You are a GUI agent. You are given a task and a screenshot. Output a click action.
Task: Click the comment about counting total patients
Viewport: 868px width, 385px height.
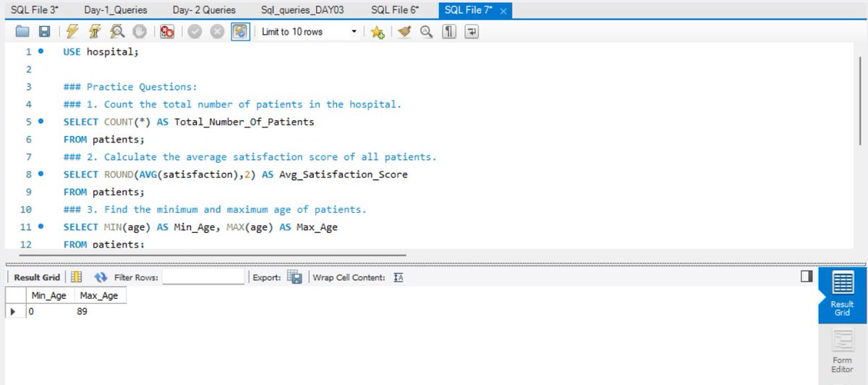[232, 104]
